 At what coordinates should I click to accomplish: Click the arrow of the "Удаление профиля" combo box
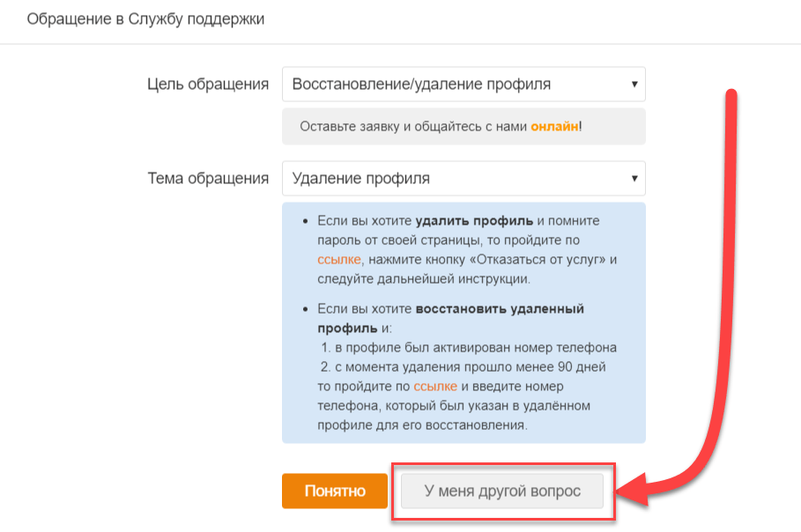[634, 178]
